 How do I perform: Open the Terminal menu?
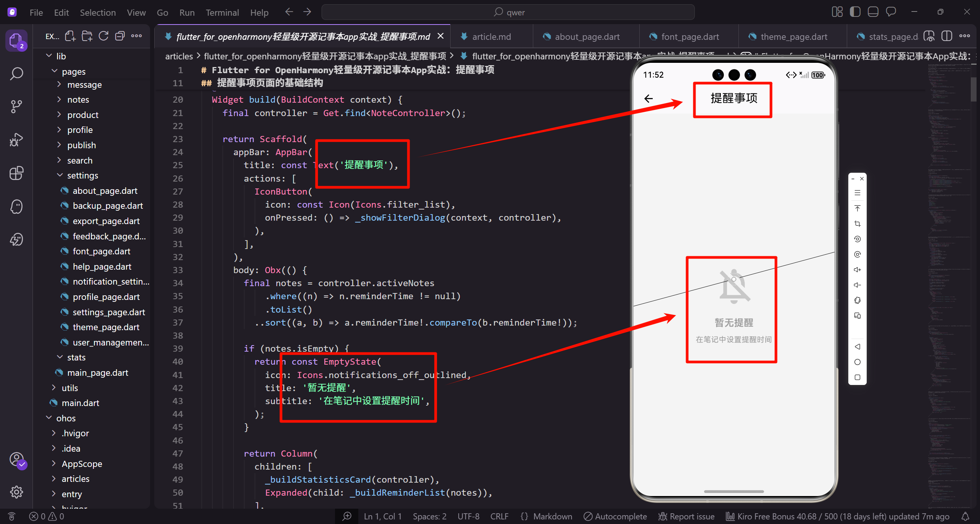[222, 13]
